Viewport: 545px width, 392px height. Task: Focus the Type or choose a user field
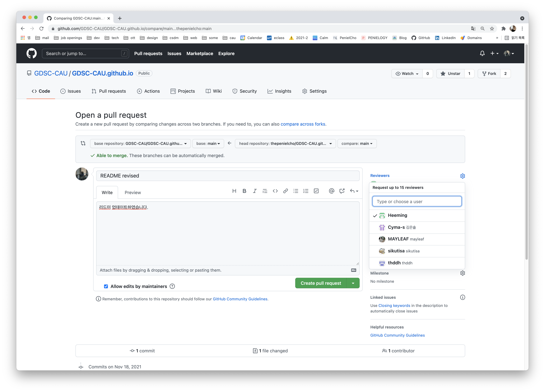[417, 201]
